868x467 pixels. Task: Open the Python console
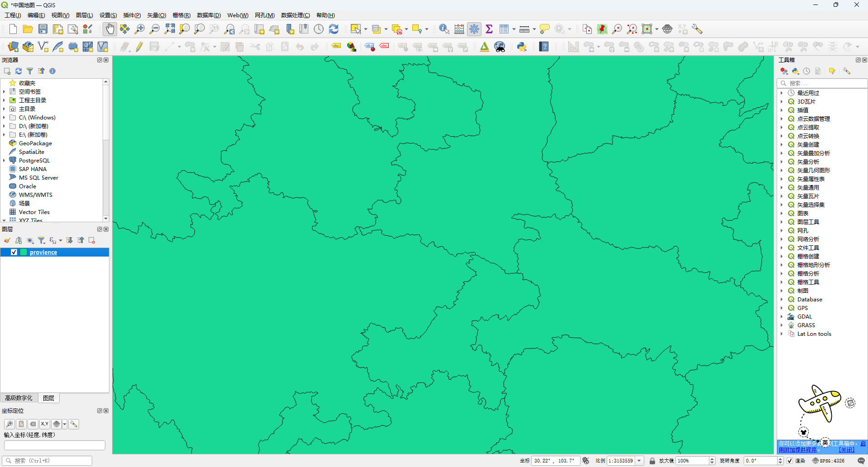(522, 47)
